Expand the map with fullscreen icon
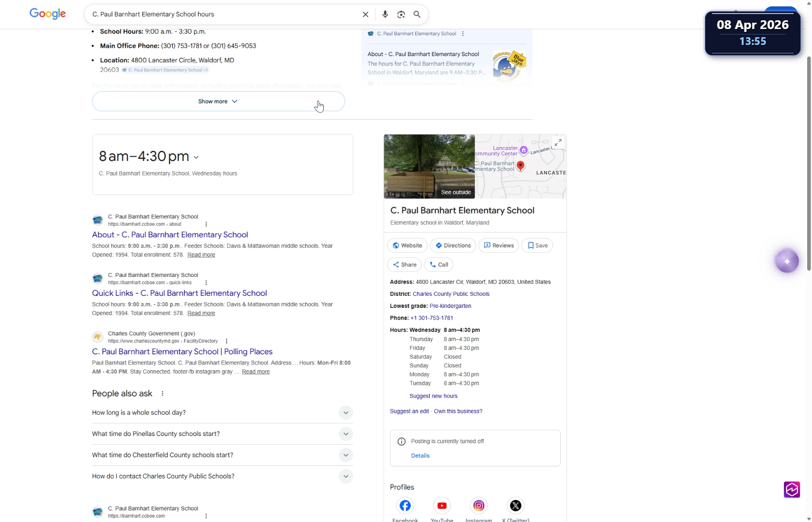812x522 pixels. 558,143
